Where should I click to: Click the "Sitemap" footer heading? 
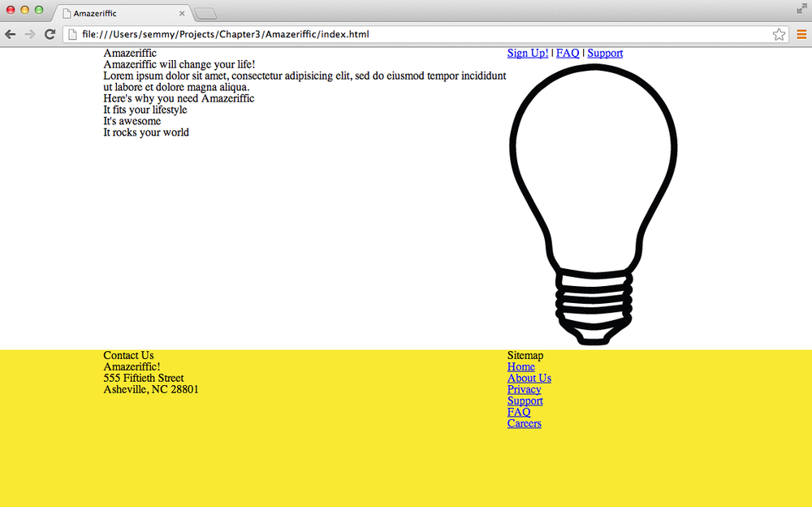pos(525,355)
